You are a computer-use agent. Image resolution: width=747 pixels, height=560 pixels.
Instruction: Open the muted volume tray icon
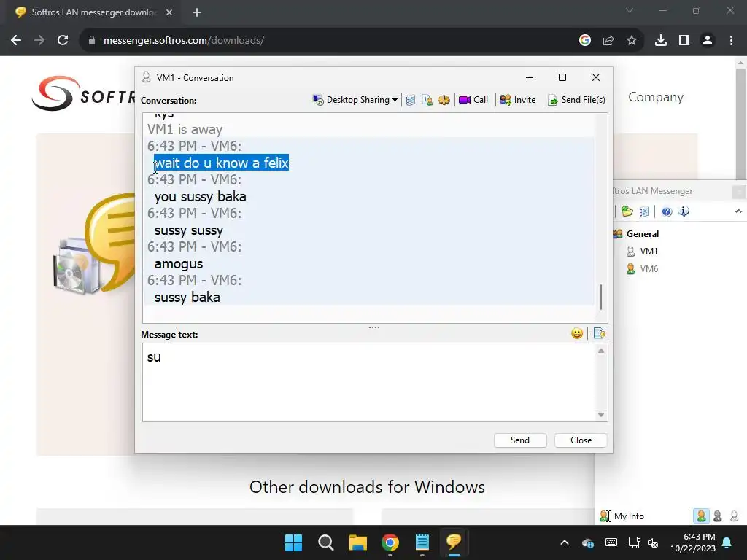coord(653,542)
